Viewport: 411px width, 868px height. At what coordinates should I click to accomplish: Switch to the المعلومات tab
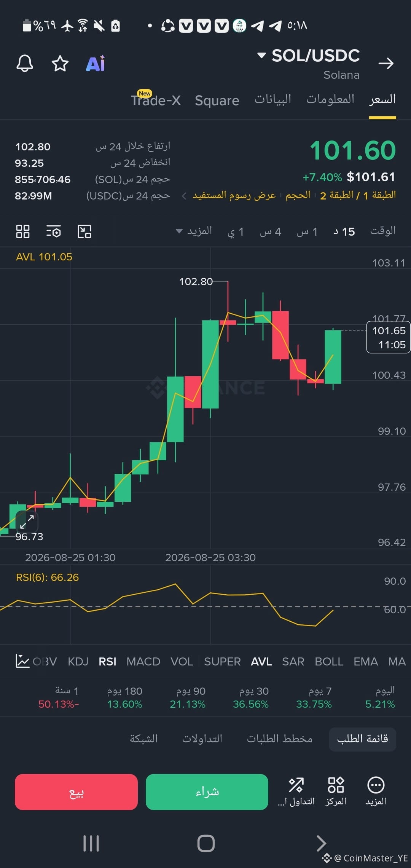click(x=330, y=99)
